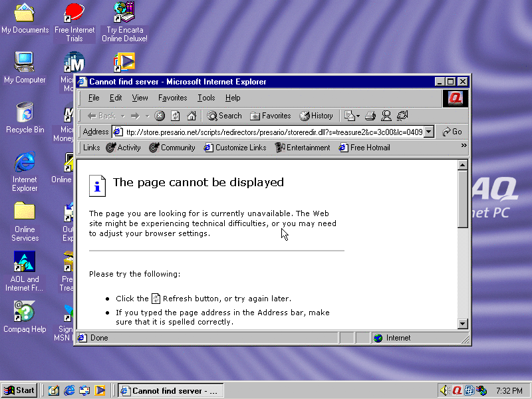Open the Free Hotmail link
Viewport: 532px width, 399px height.
click(x=364, y=148)
